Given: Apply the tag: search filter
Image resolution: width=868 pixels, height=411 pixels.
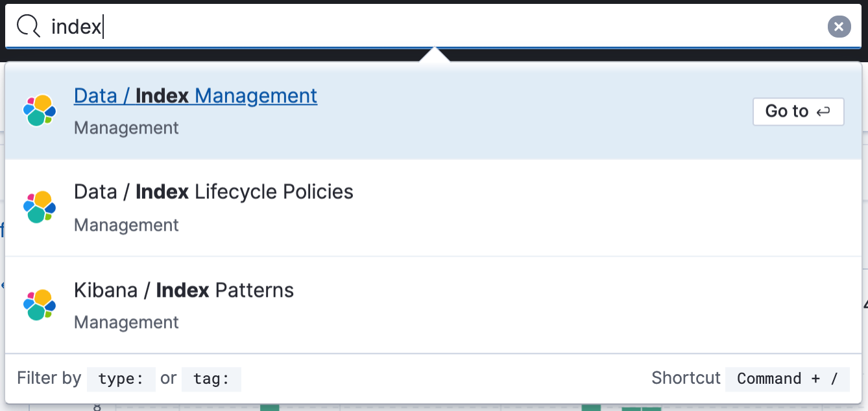Looking at the screenshot, I should (211, 379).
